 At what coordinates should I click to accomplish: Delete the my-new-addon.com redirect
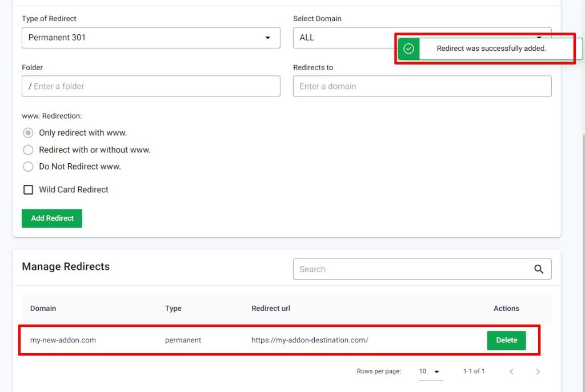506,340
